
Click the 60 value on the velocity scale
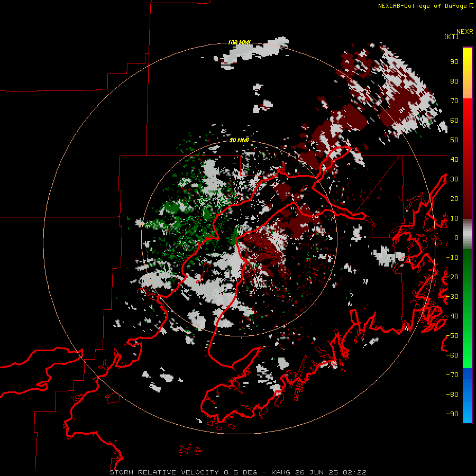tap(454, 120)
